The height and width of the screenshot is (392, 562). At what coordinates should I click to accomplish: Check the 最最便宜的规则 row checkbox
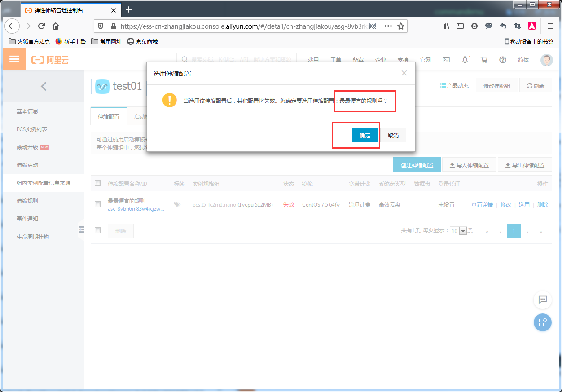pyautogui.click(x=98, y=204)
